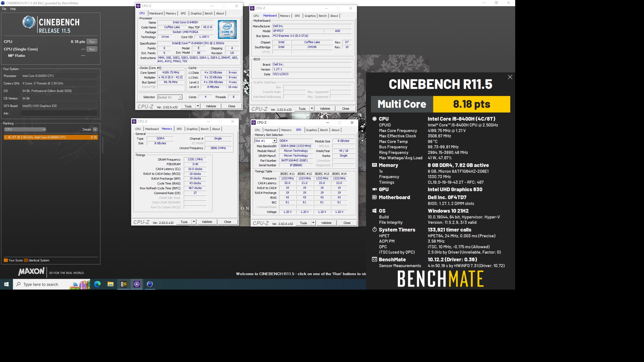Click the CPU-Z title icon of the CPU window
Viewport: 644px width, 362px height.
point(138,6)
